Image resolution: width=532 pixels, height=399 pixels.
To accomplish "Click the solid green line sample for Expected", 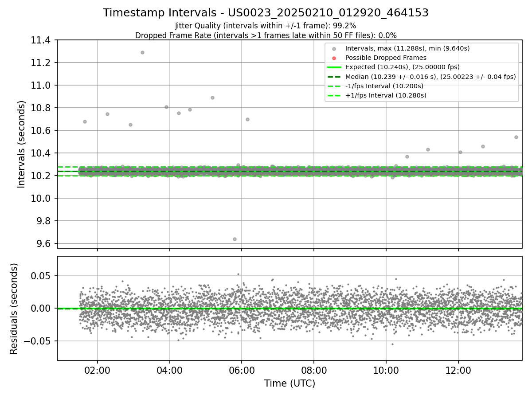I will tap(334, 67).
